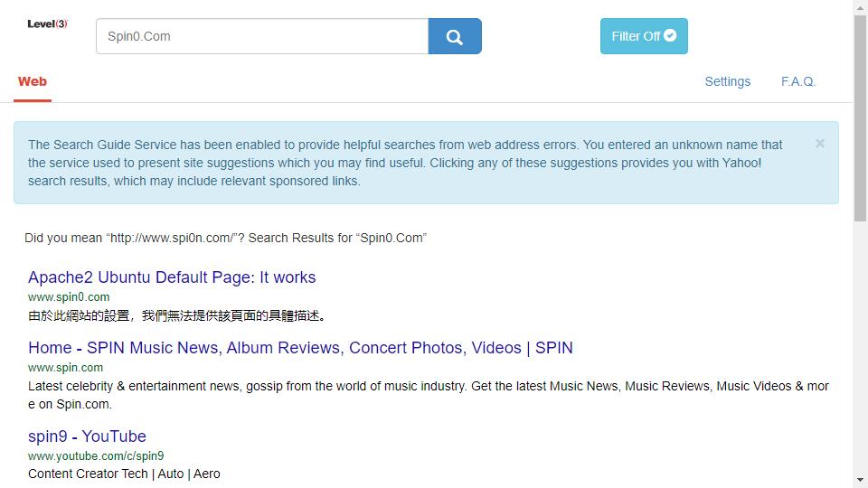The height and width of the screenshot is (488, 868).
Task: Click the 'Latest celebrity & entertainment news' description
Action: (x=429, y=395)
